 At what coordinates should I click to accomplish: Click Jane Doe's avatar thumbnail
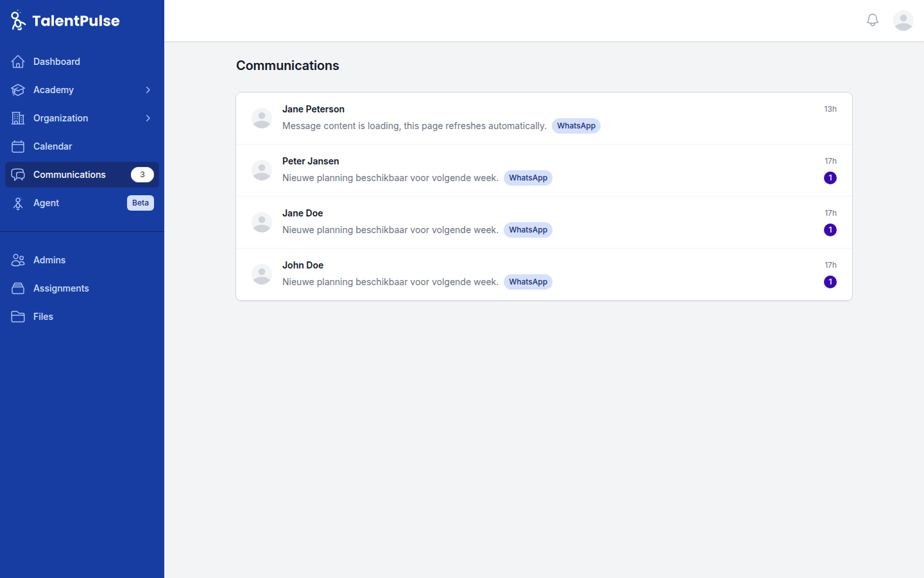coord(262,222)
